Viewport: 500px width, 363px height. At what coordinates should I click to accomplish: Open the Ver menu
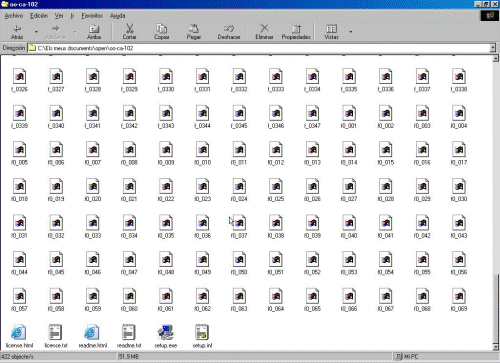pos(59,16)
